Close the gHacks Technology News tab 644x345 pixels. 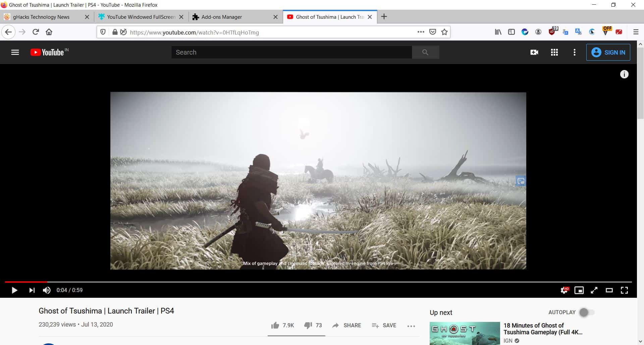[87, 17]
